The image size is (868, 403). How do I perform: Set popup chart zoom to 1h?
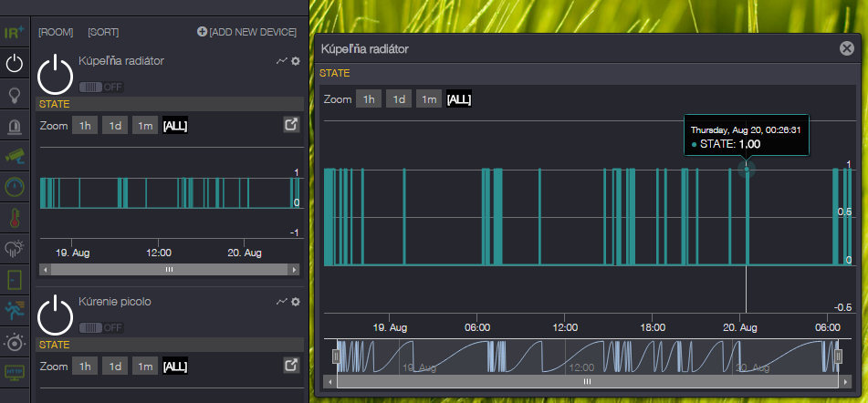[368, 99]
